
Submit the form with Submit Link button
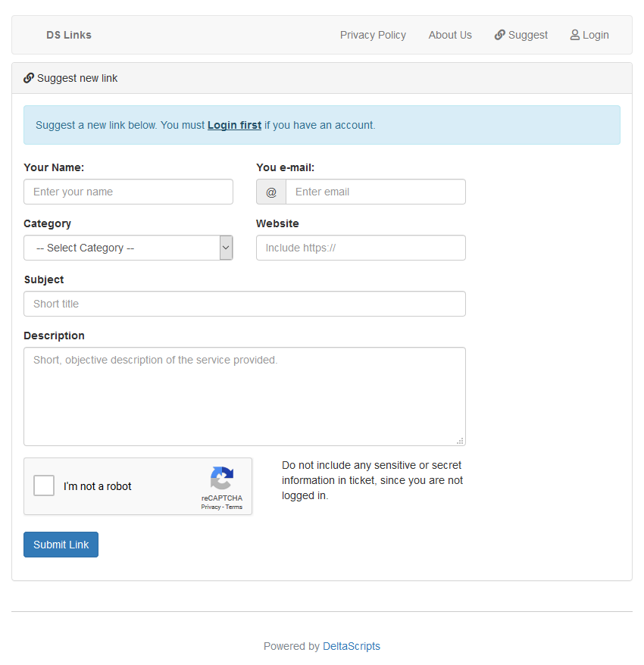coord(61,545)
